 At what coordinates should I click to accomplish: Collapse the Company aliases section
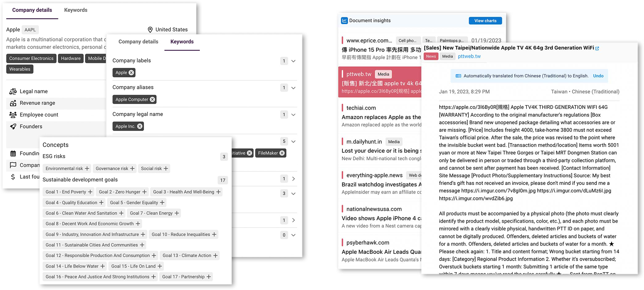[x=293, y=88]
